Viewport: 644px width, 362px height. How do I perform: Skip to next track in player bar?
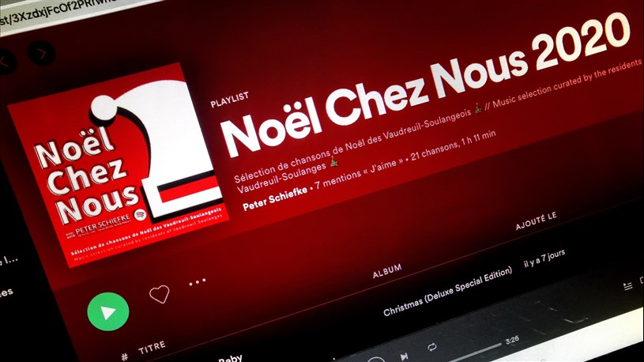coord(404,356)
